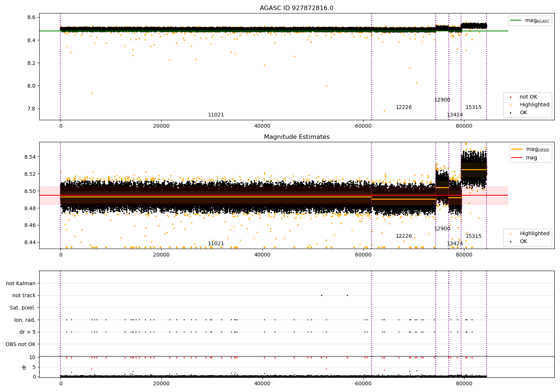The image size is (560, 392).
Task: Click y-axis tick 8.52 on the middle plot
Action: pos(30,174)
